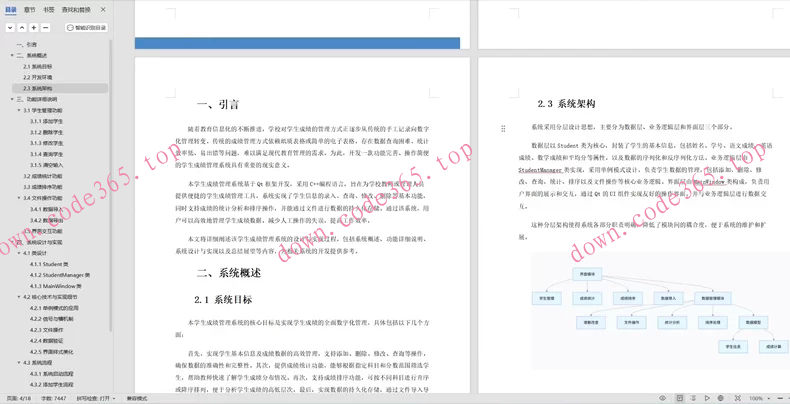Jump to 4.2.3 文件操作 entry
Image resolution: width=790 pixels, height=404 pixels.
(46, 330)
